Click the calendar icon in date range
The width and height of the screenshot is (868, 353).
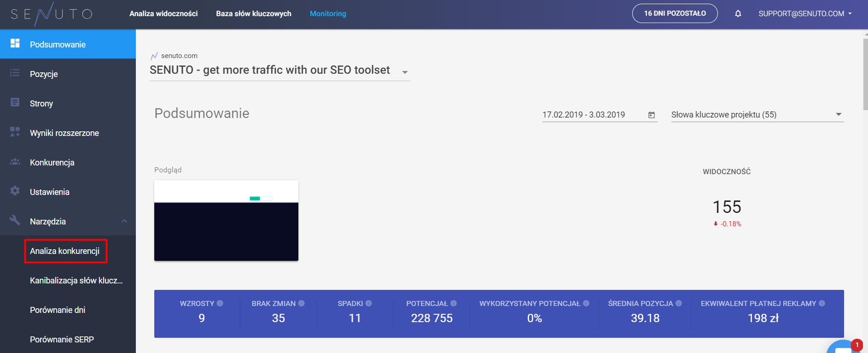[652, 115]
